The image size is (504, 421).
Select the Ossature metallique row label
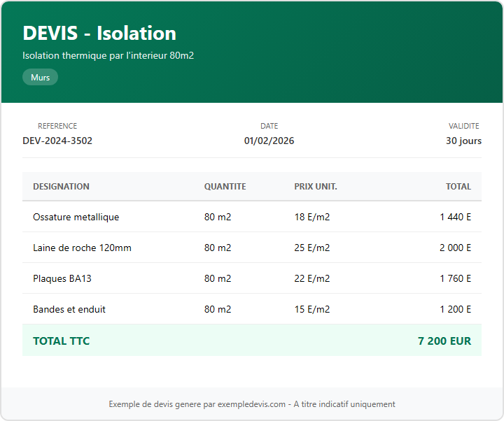76,217
